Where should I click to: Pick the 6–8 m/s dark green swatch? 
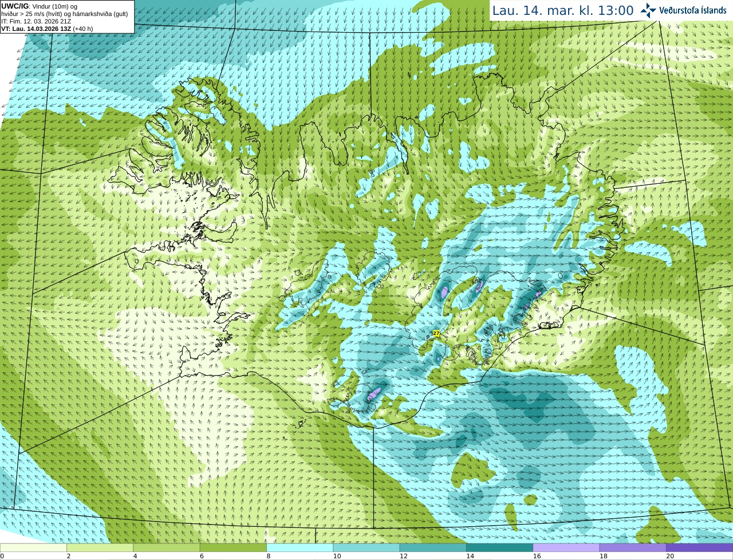[233, 547]
